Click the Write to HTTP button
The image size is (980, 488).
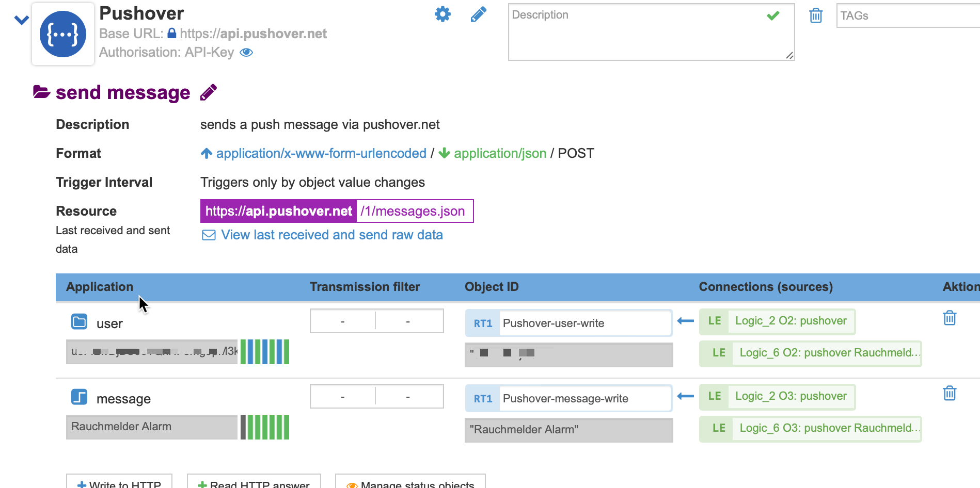(x=119, y=482)
